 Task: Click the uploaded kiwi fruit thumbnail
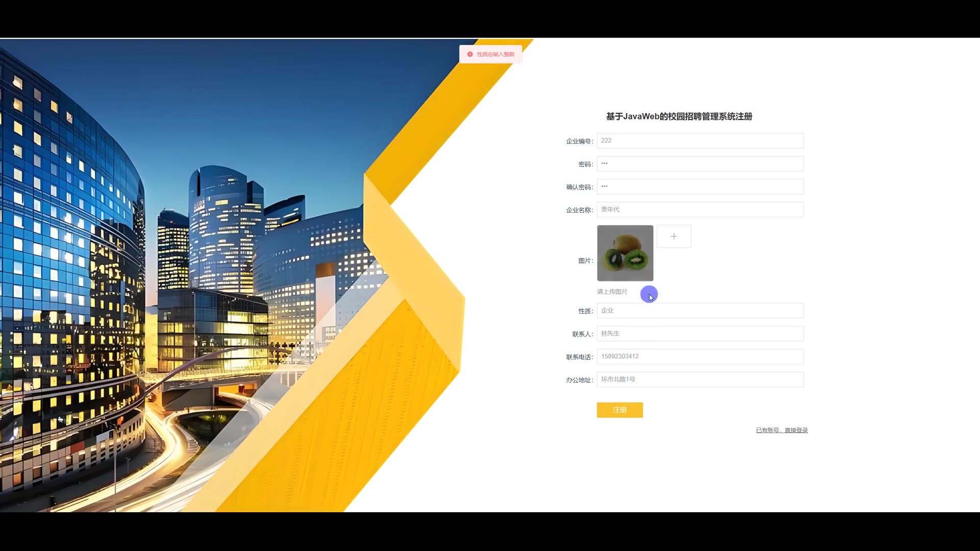[x=625, y=253]
